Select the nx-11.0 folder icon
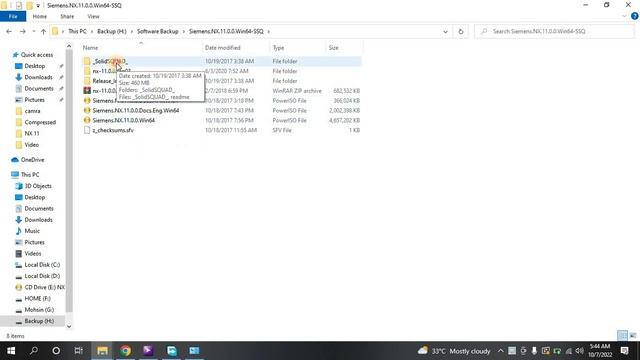640x360 pixels. [87, 71]
